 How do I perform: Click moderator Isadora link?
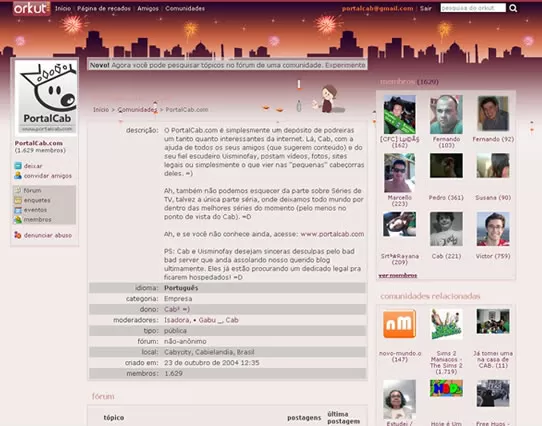point(177,320)
